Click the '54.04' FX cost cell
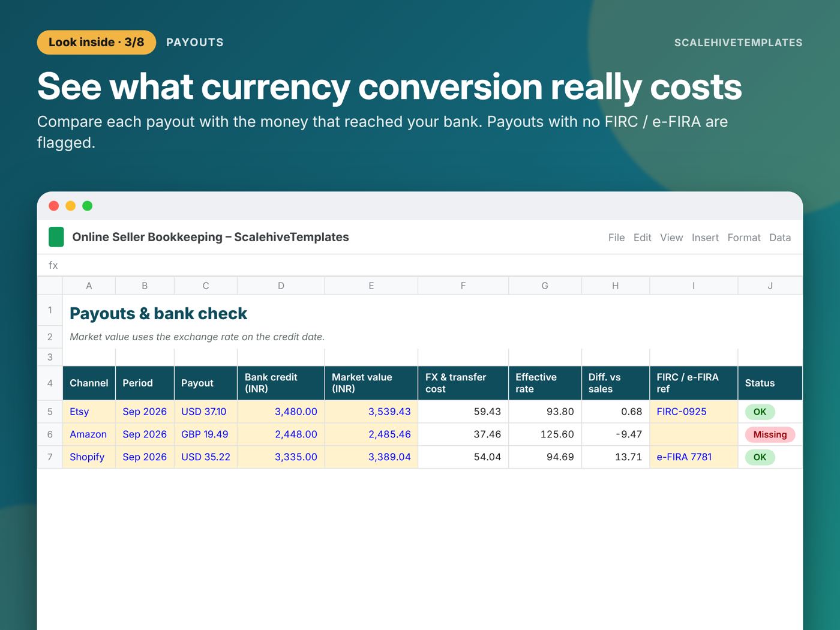Image resolution: width=840 pixels, height=630 pixels. 463,457
